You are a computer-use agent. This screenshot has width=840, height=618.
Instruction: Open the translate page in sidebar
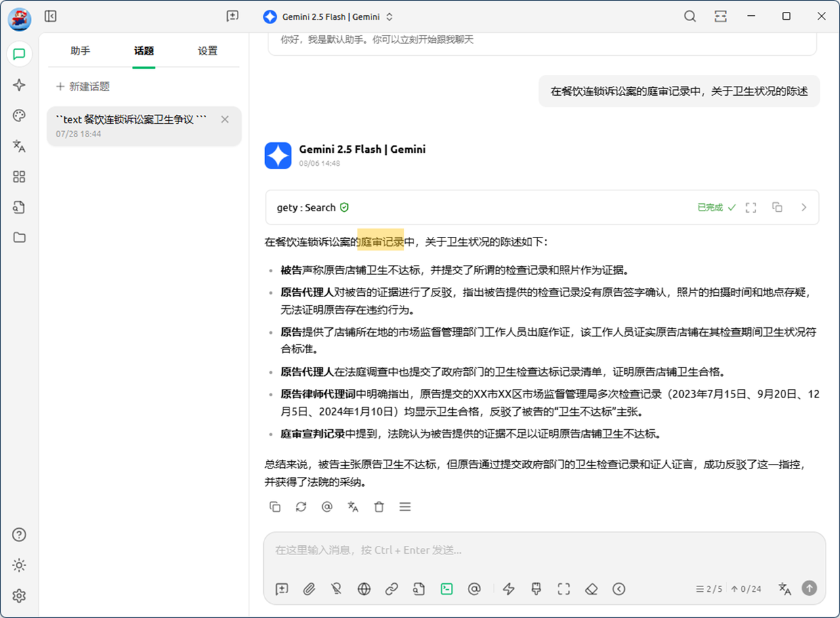pyautogui.click(x=19, y=146)
